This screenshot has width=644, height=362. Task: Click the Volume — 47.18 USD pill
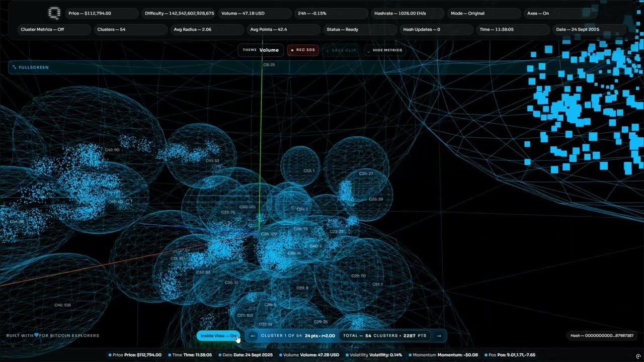[x=256, y=14]
